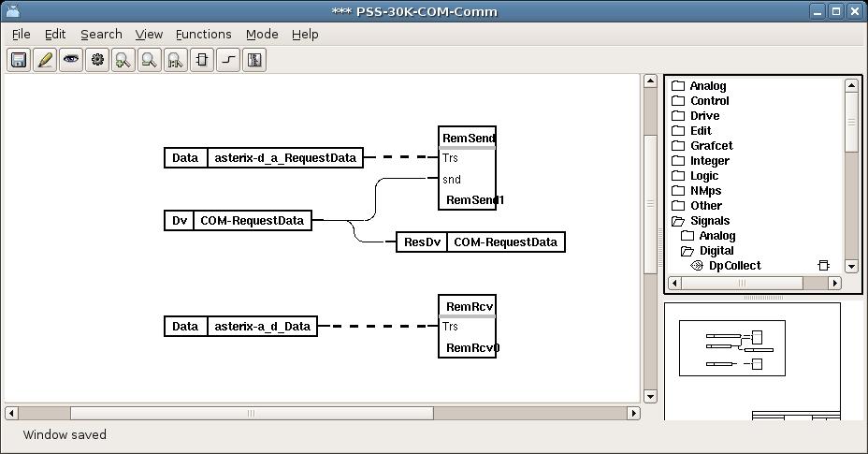The width and height of the screenshot is (868, 454).
Task: Click the window application icon in title bar
Action: point(13,10)
